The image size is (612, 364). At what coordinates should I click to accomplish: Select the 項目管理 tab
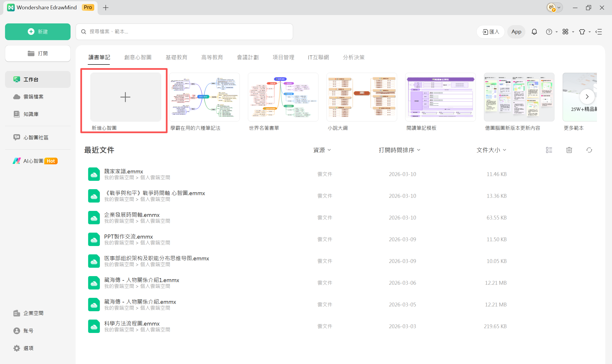tap(283, 57)
